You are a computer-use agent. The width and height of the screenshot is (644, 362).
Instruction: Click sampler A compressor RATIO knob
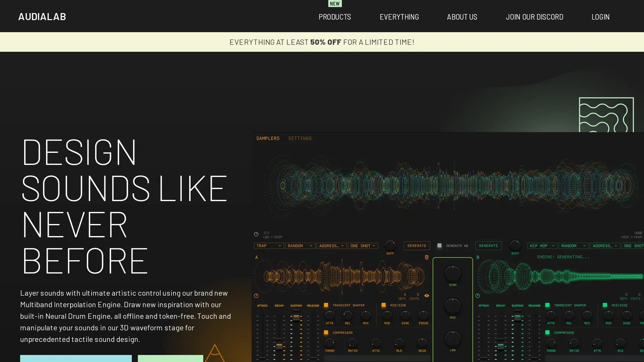[353, 343]
